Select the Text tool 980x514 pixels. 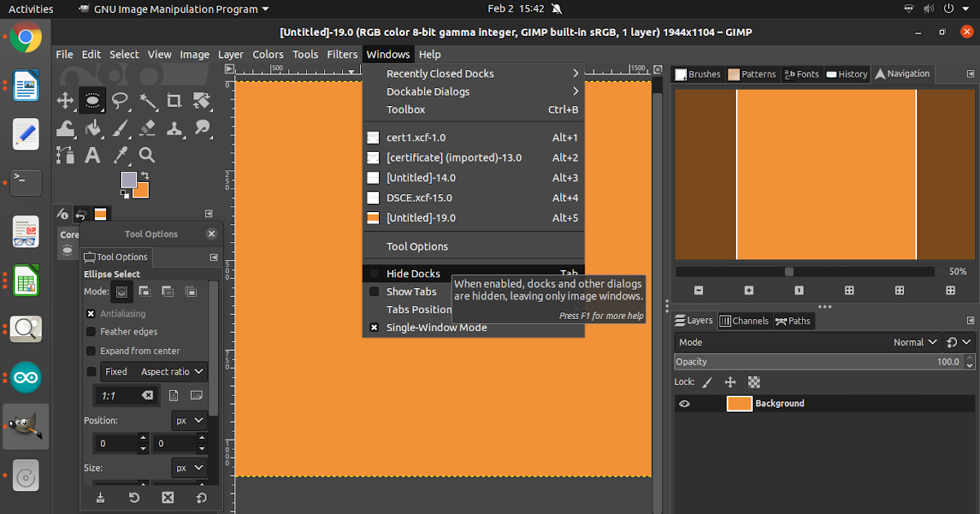point(92,155)
